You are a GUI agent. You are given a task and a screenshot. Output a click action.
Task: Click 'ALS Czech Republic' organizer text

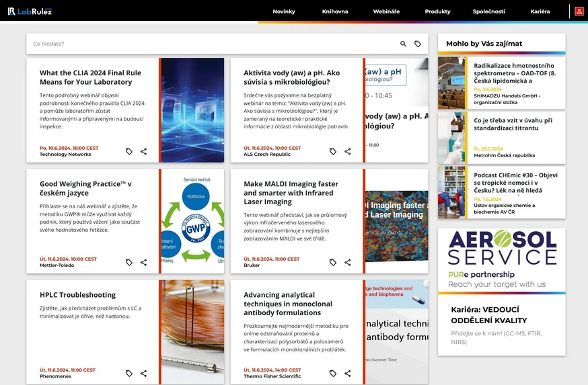click(267, 155)
